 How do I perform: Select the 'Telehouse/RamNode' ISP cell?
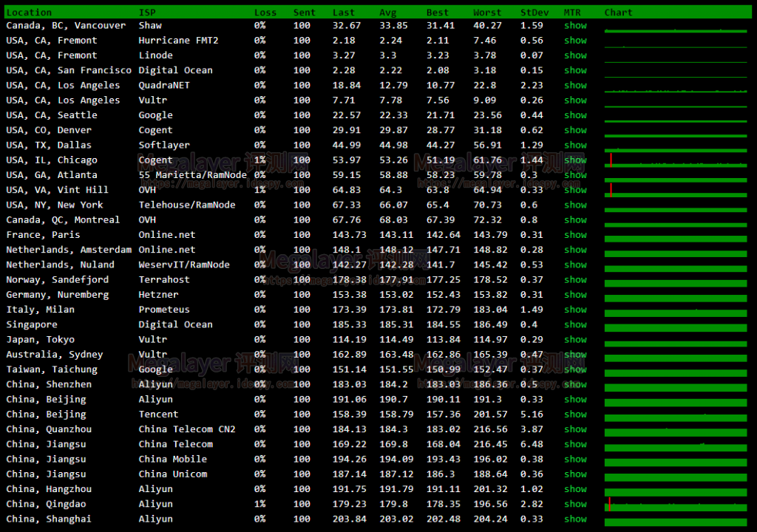(x=187, y=205)
